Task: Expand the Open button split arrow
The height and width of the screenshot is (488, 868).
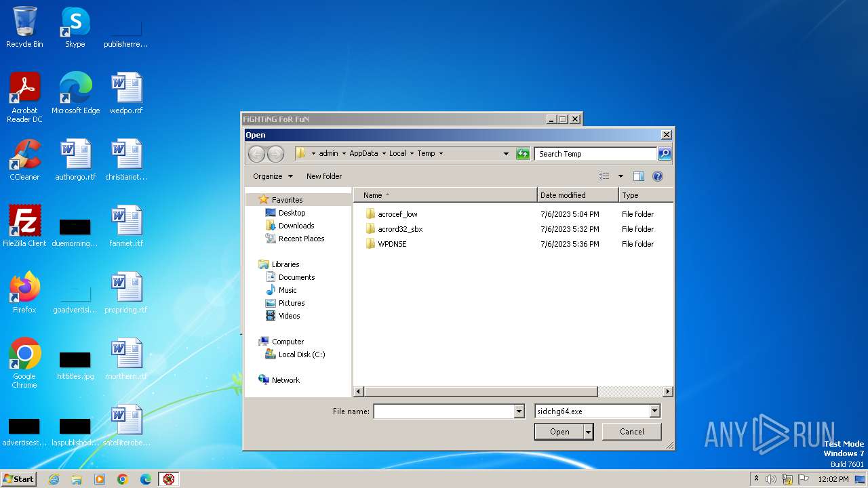Action: pos(589,432)
